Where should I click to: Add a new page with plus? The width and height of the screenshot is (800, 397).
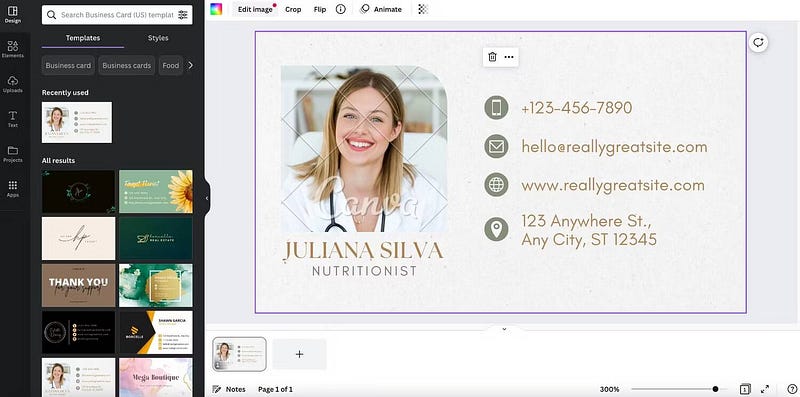point(299,354)
